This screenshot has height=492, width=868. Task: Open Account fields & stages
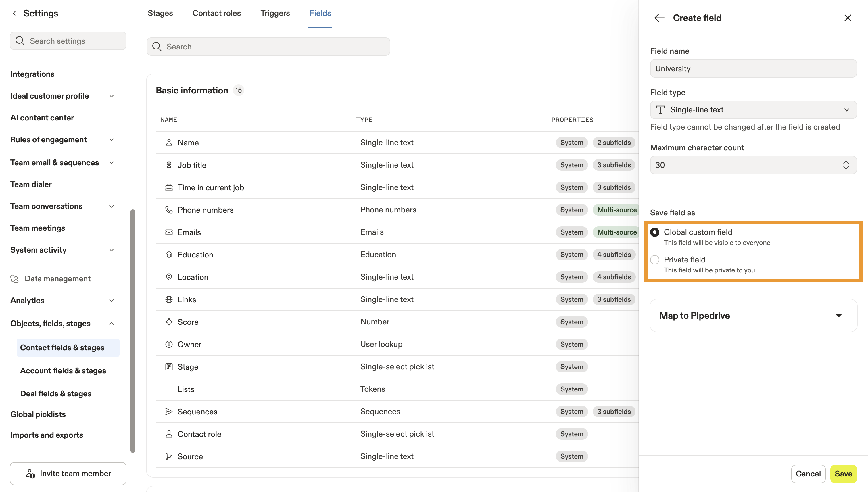click(63, 371)
